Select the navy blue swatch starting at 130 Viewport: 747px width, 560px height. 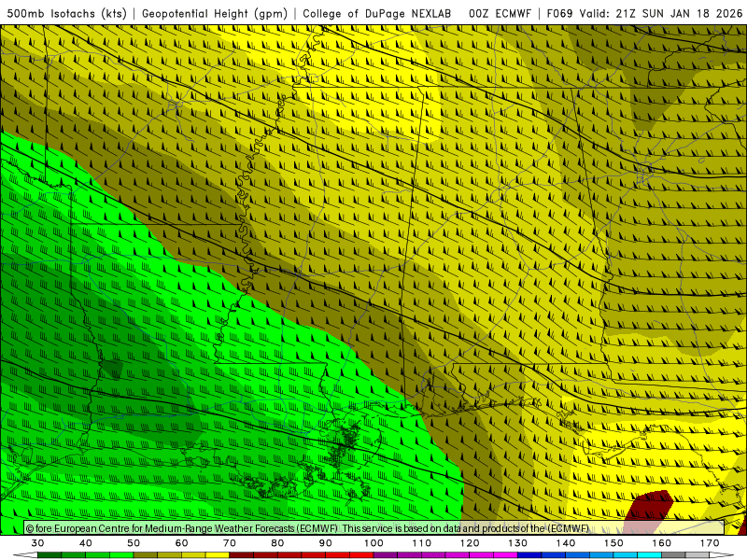tap(529, 555)
